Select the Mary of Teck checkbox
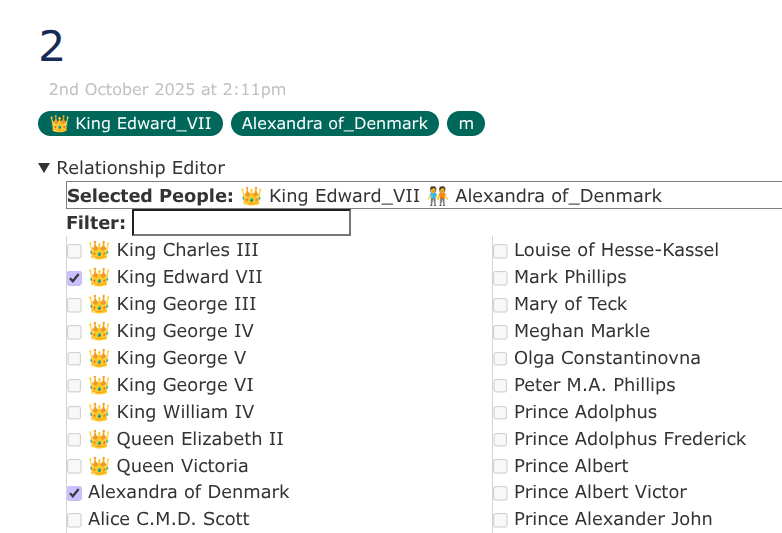782x533 pixels. pyautogui.click(x=500, y=305)
